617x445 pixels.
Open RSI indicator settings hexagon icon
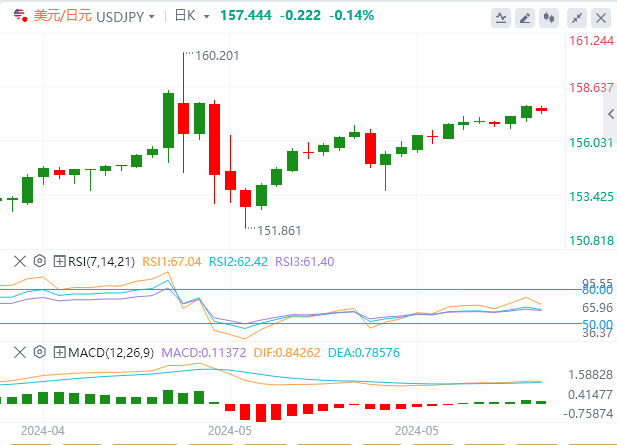point(40,261)
